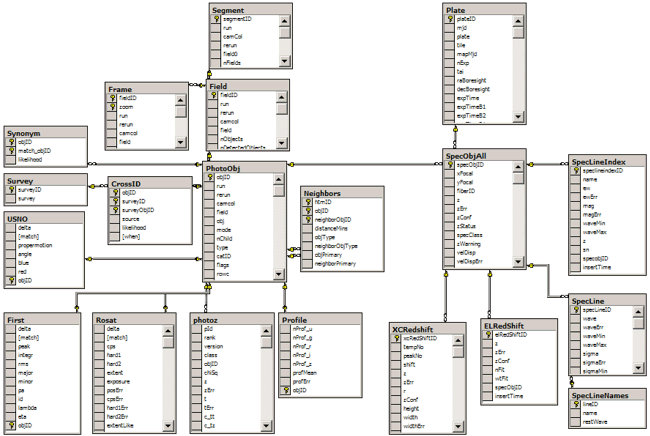Click the row selector box beside survey in Survey
The height and width of the screenshot is (436, 650).
11,199
